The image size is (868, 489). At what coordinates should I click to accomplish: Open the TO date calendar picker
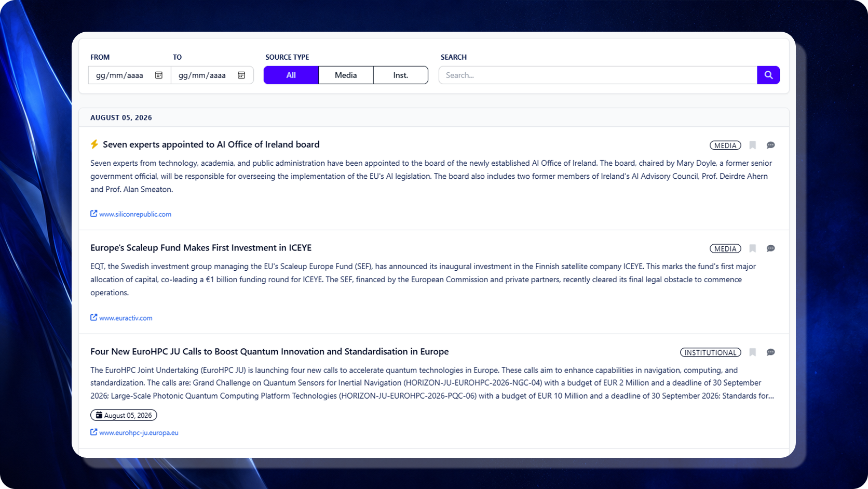pyautogui.click(x=241, y=75)
